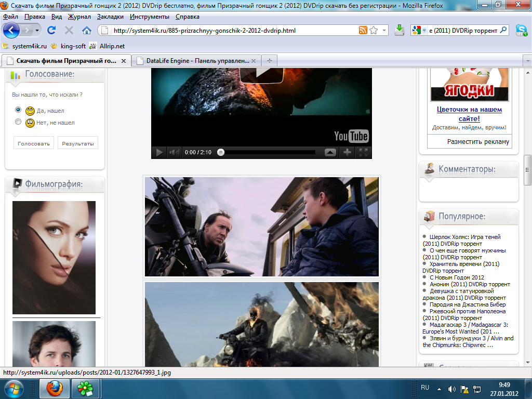
Task: Open О чем еще говорят мужчины link
Action: [x=464, y=254]
